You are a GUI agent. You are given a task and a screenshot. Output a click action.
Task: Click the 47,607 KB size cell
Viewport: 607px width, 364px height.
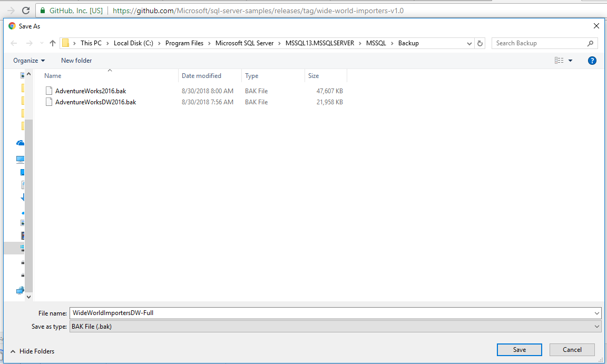[x=329, y=91]
